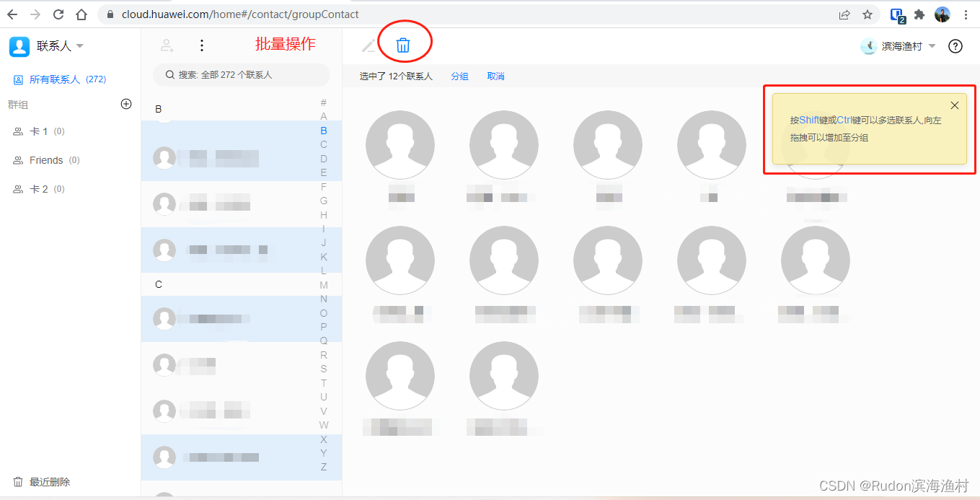Viewport: 980px width, 500px height.
Task: Open Chrome three-dot menu
Action: tap(966, 14)
